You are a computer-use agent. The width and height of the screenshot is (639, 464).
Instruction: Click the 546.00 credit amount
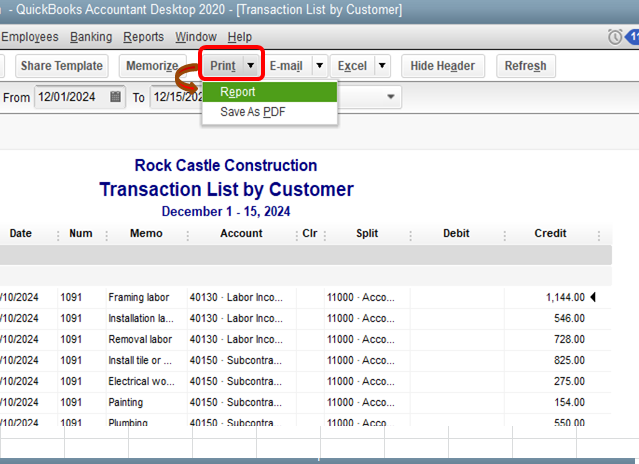click(569, 319)
